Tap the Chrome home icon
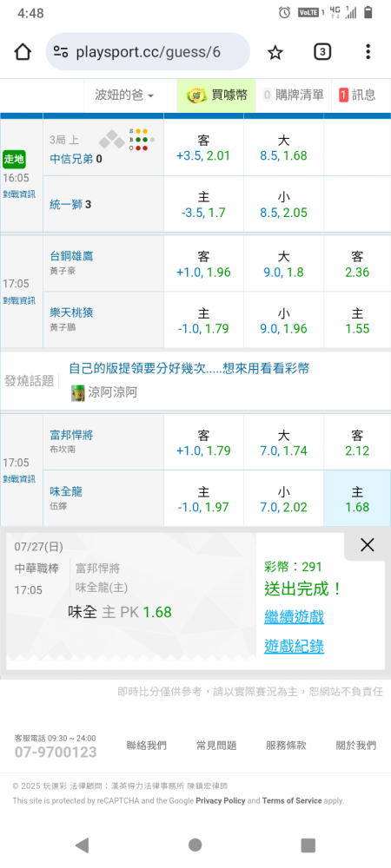 22,52
